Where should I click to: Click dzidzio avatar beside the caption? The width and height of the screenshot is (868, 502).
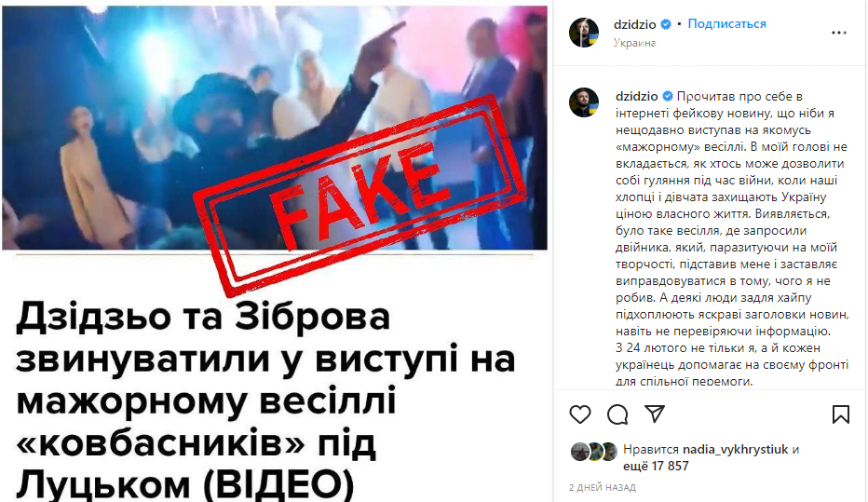pos(584,102)
